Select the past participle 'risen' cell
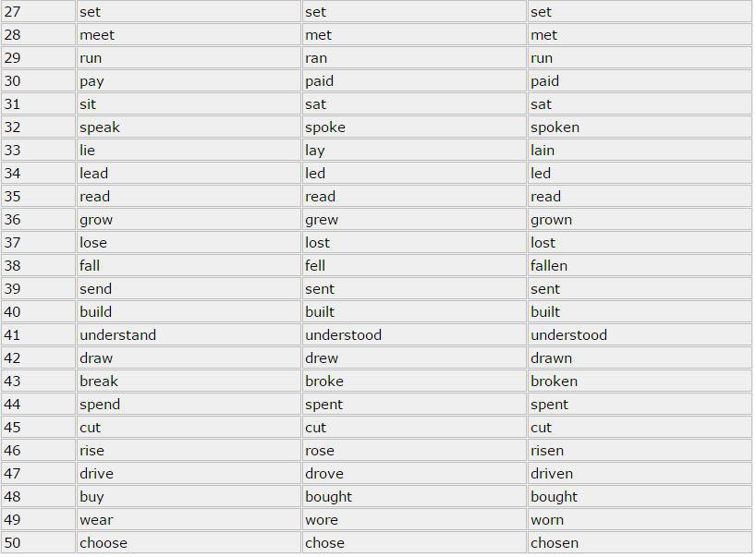The height and width of the screenshot is (557, 756). pos(640,451)
